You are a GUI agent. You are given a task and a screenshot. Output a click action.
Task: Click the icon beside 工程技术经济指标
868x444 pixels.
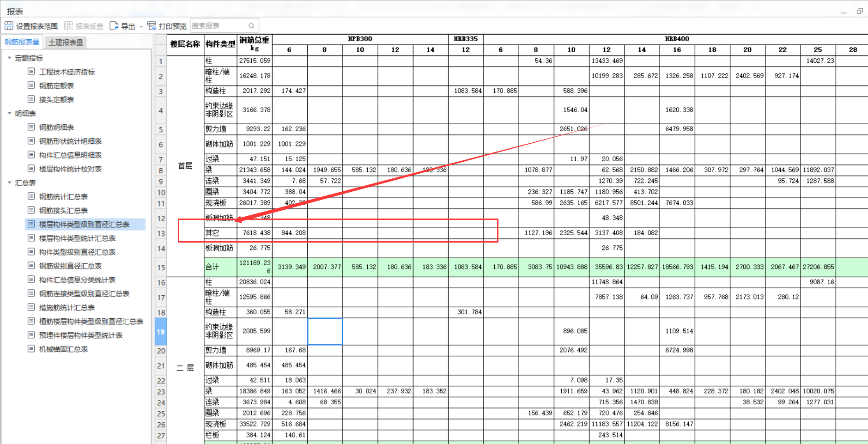31,72
